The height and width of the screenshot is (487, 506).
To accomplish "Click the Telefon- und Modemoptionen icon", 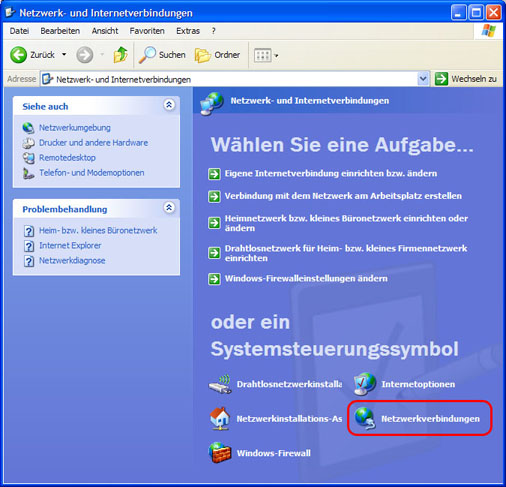I will [x=29, y=173].
